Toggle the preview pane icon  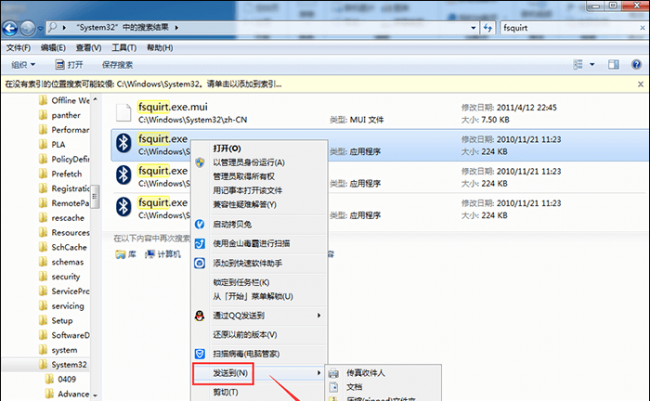pyautogui.click(x=614, y=64)
